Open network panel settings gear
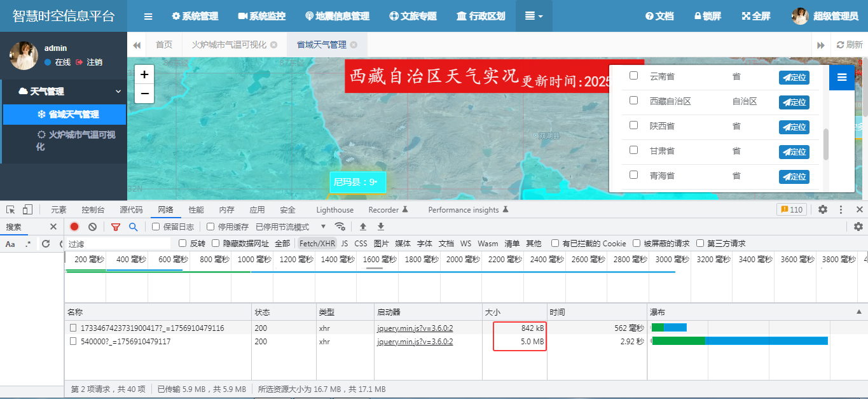Screen dimensions: 868x399 point(858,227)
